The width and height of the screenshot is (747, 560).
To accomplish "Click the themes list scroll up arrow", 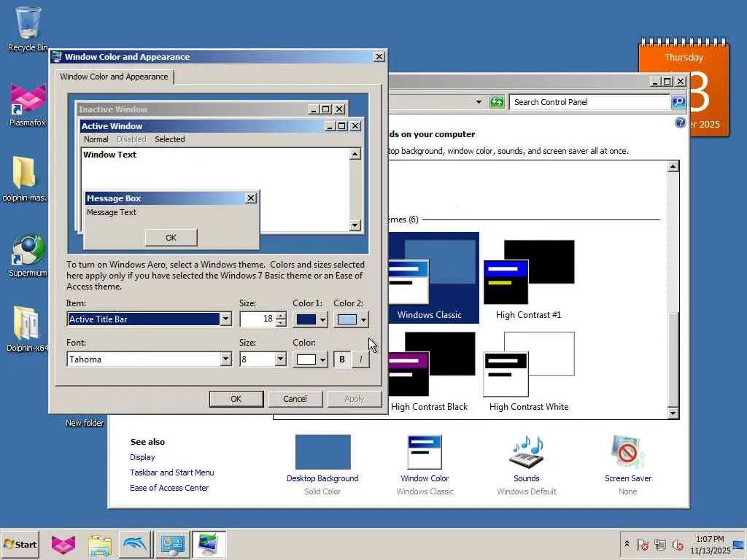I will [673, 166].
